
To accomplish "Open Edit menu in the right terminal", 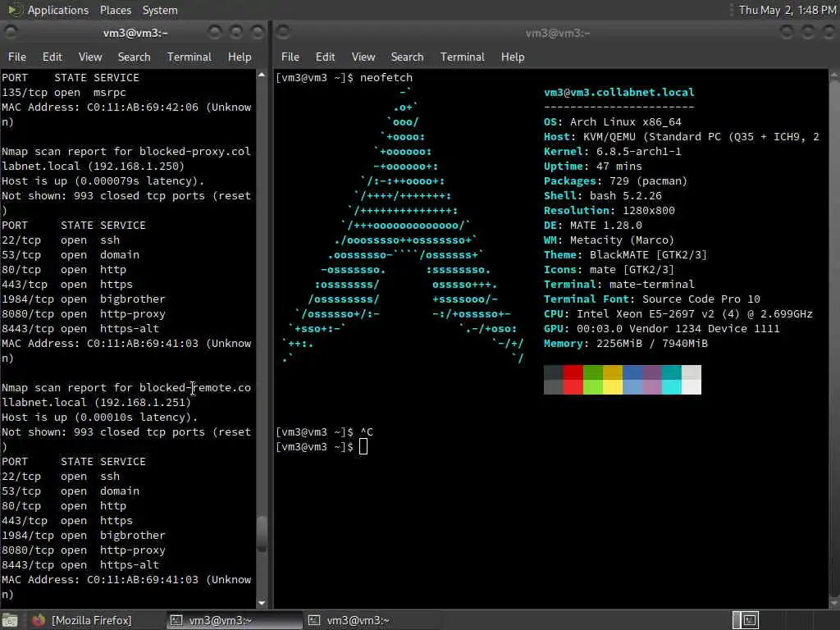I will click(325, 57).
